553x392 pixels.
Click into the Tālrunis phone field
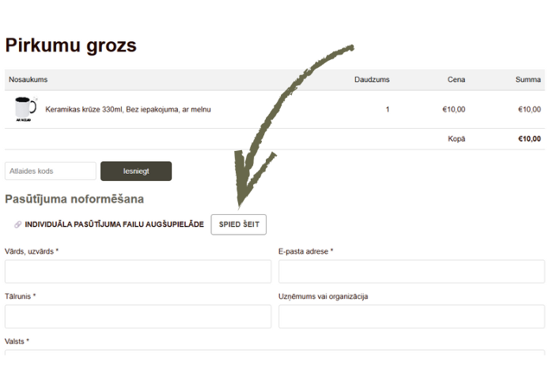pos(138,316)
